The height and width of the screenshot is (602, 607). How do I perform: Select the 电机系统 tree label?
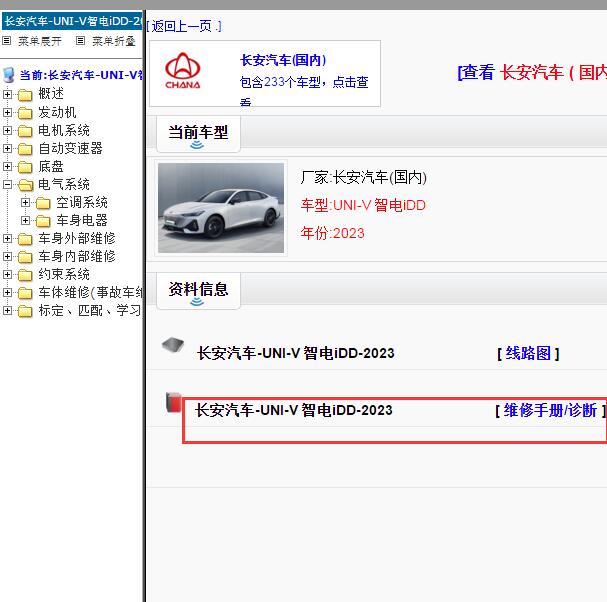pyautogui.click(x=64, y=130)
